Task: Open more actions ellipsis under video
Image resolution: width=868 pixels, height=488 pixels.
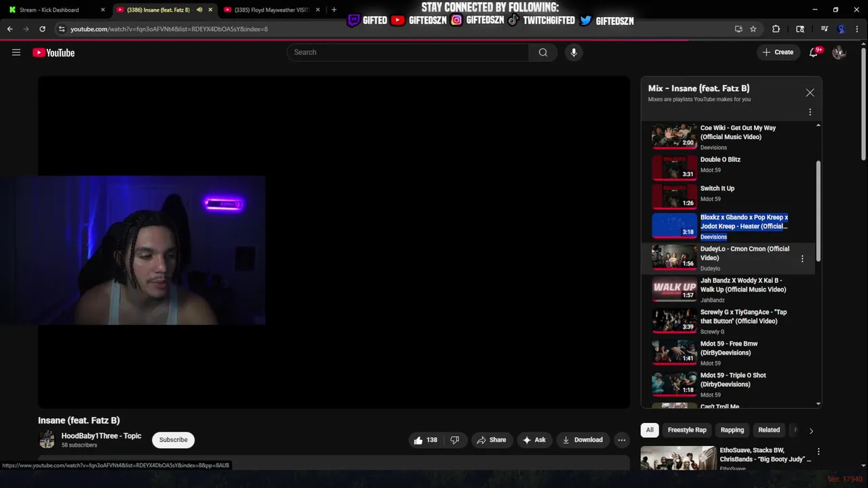Action: point(621,440)
